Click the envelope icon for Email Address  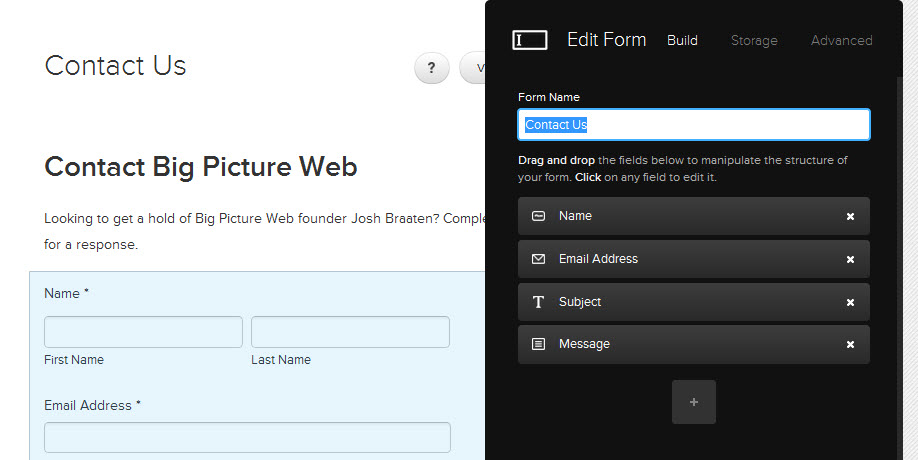[538, 259]
